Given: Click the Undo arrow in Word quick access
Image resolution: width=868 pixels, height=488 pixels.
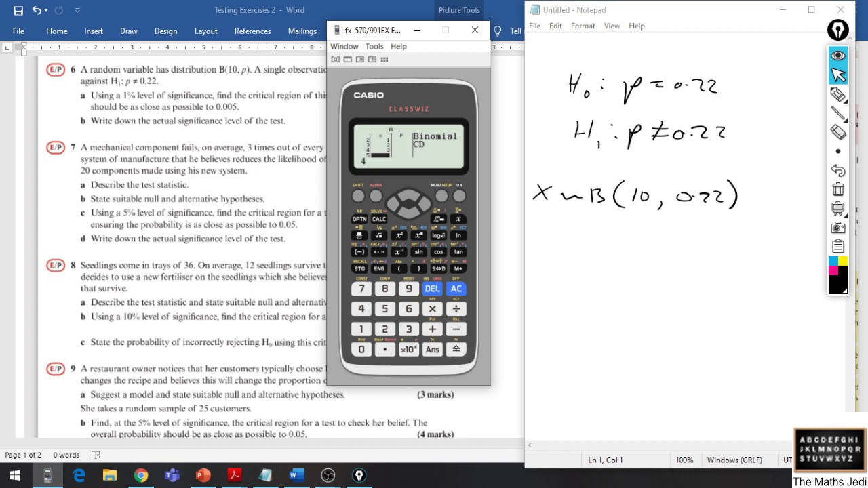Looking at the screenshot, I should click(37, 10).
